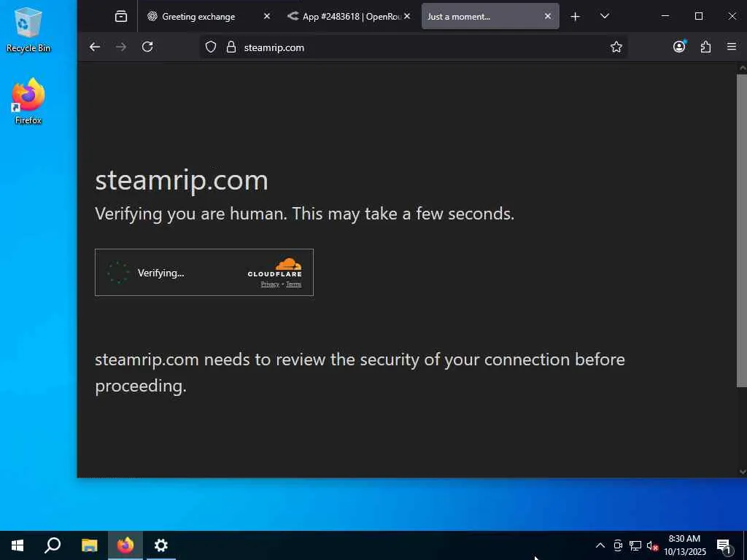The height and width of the screenshot is (560, 747).
Task: Click the steamrip.com address bar
Action: (x=414, y=47)
